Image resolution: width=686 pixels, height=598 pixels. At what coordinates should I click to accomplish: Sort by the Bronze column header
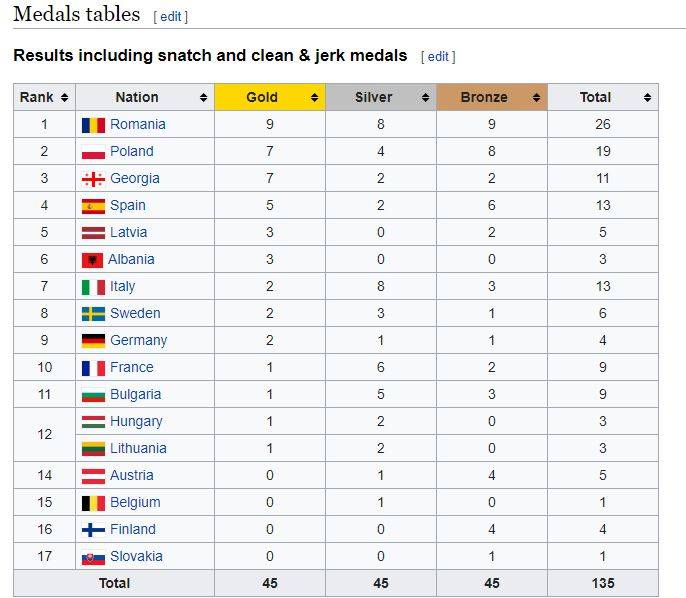click(x=485, y=98)
